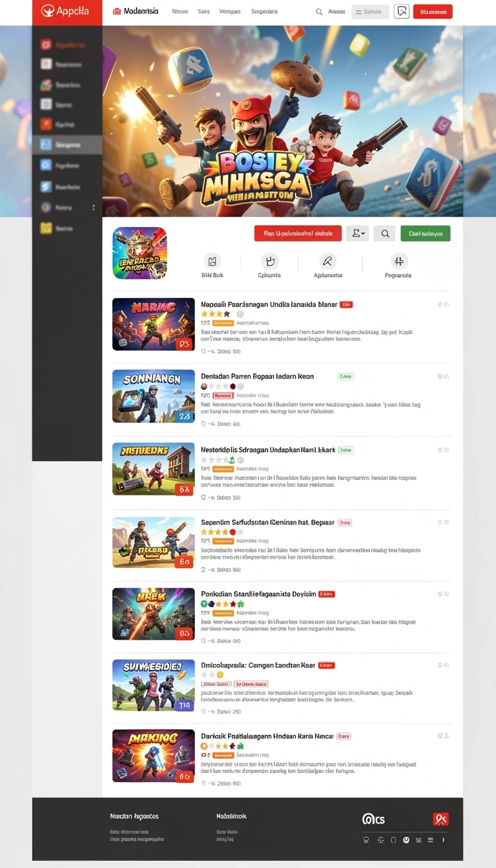This screenshot has width=496, height=868.
Task: Click the BIM Bok icon
Action: 212,261
